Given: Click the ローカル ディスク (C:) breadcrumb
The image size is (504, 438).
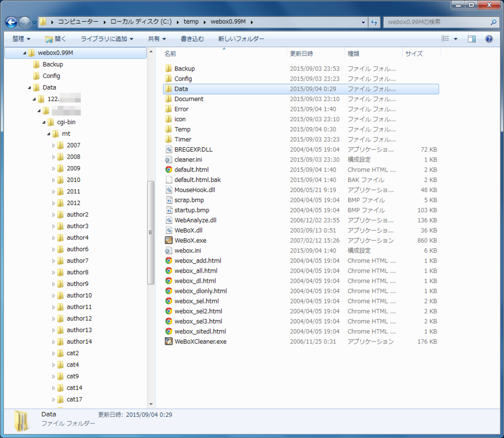Looking at the screenshot, I should (x=141, y=22).
